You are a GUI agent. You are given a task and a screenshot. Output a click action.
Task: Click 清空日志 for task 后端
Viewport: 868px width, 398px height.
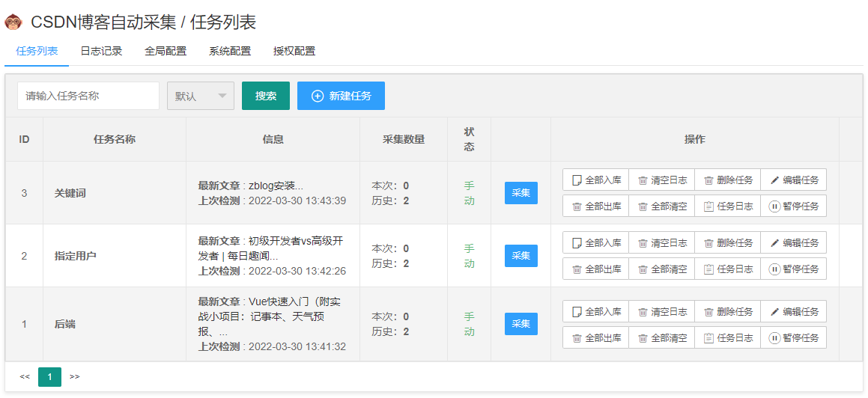tap(661, 311)
